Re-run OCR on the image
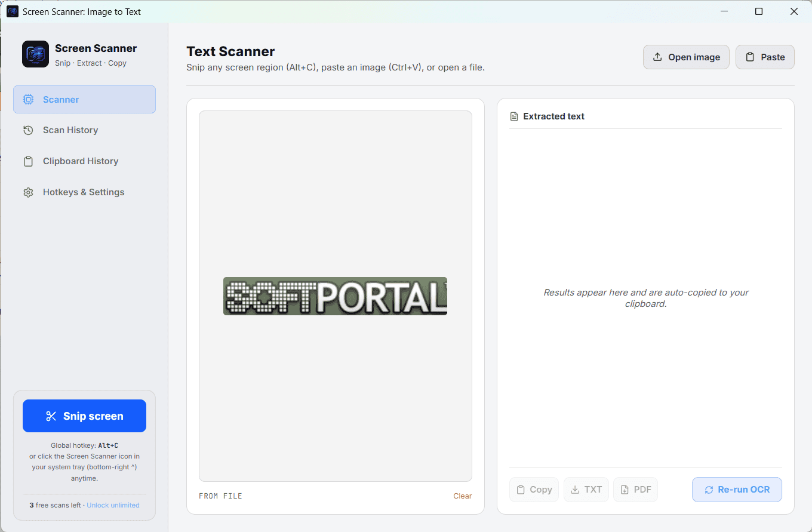The height and width of the screenshot is (532, 812). [x=737, y=490]
